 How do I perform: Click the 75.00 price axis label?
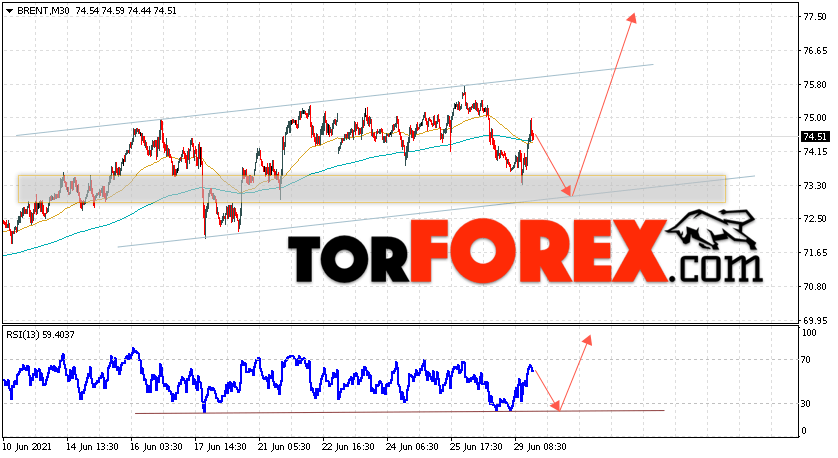(815, 118)
